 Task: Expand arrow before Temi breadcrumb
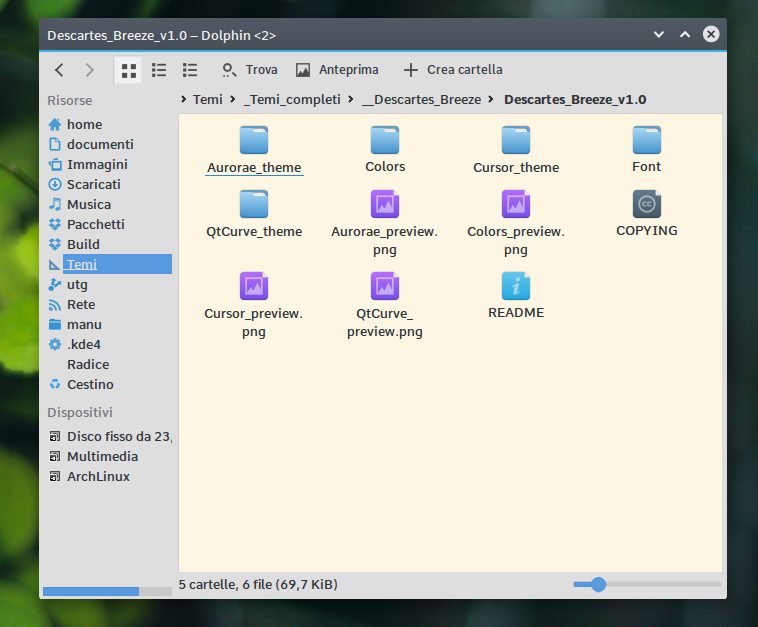pyautogui.click(x=183, y=99)
